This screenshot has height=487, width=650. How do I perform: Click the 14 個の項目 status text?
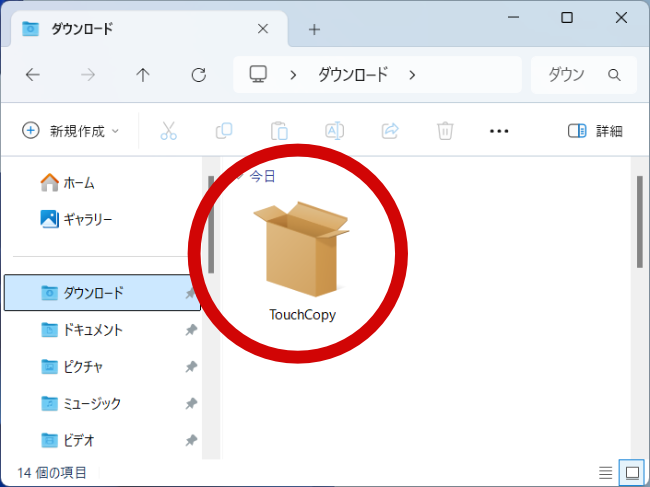tap(52, 472)
